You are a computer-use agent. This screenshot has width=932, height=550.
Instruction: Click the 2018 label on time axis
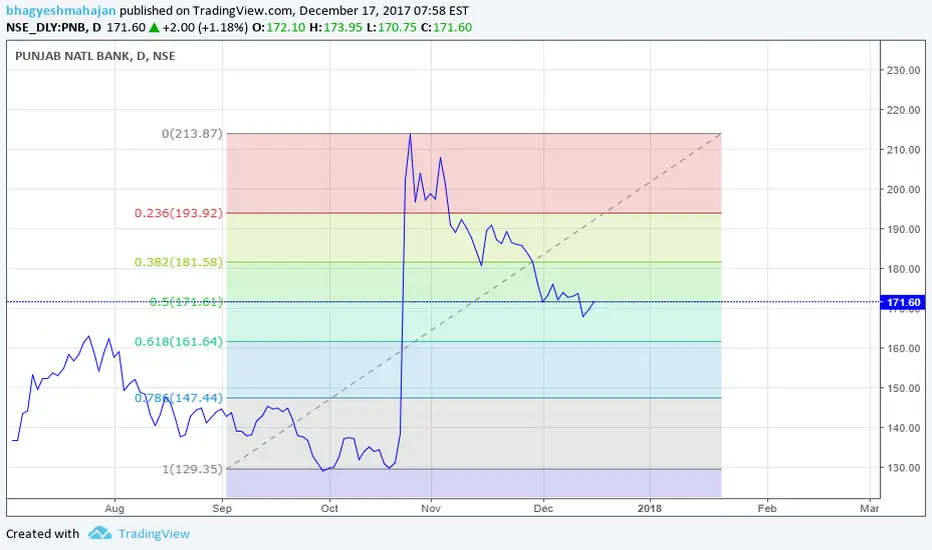pyautogui.click(x=650, y=508)
